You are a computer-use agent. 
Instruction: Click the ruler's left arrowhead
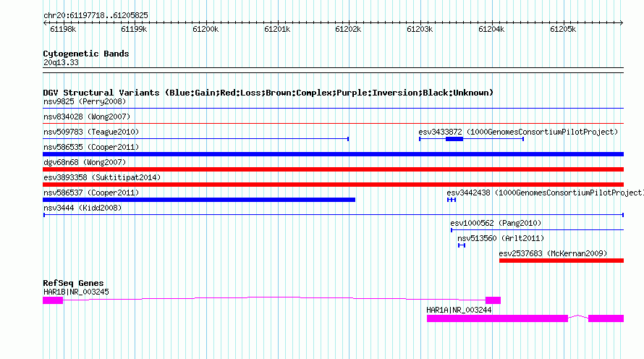coord(45,23)
